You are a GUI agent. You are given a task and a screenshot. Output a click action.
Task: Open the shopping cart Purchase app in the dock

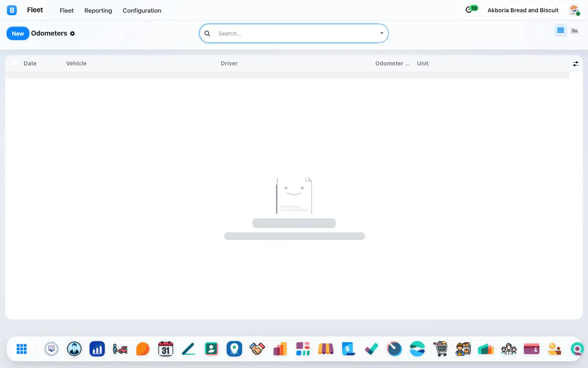tap(440, 349)
